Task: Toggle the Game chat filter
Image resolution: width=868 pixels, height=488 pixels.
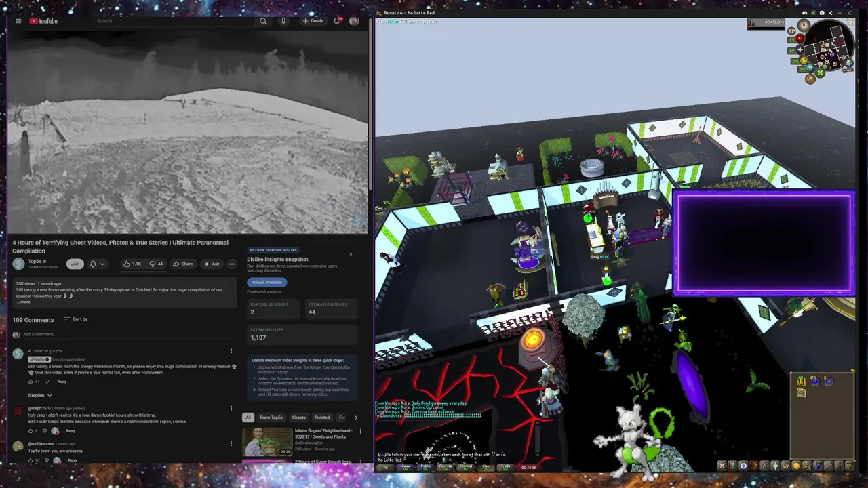Action: pyautogui.click(x=406, y=468)
